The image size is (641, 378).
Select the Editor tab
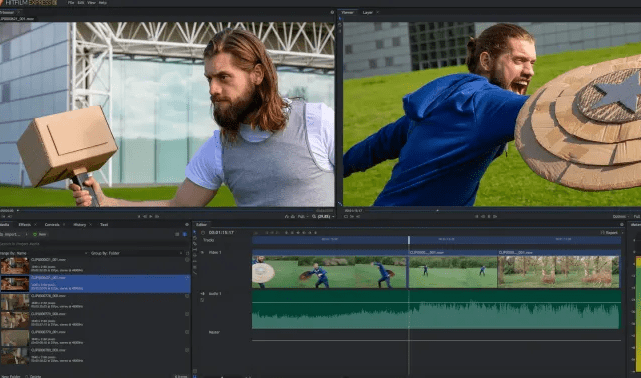pyautogui.click(x=201, y=224)
